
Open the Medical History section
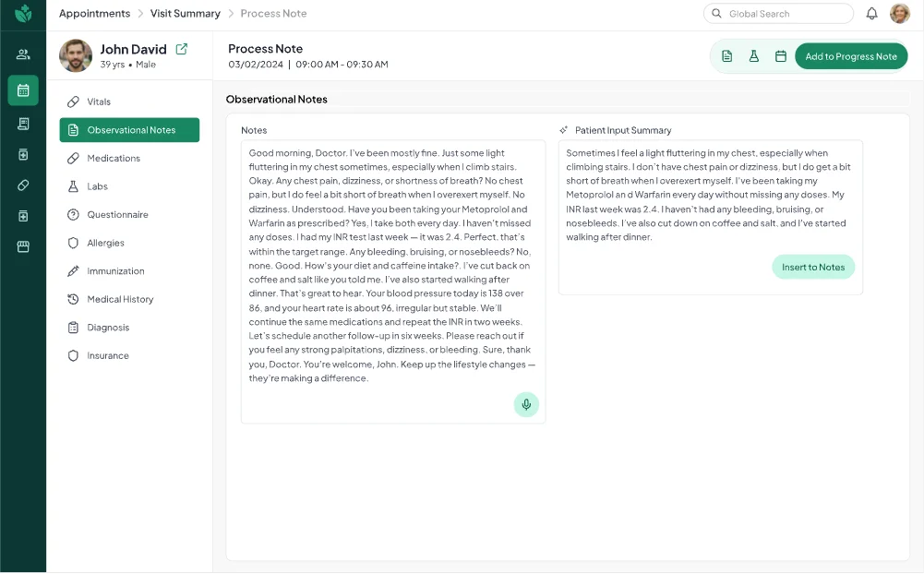[x=129, y=299]
